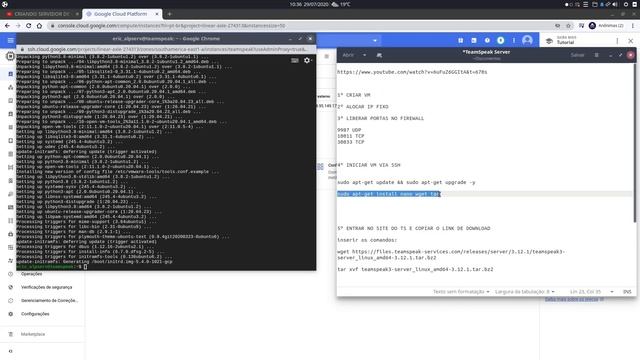Expand the Abrir recent files dropdown

[364, 55]
